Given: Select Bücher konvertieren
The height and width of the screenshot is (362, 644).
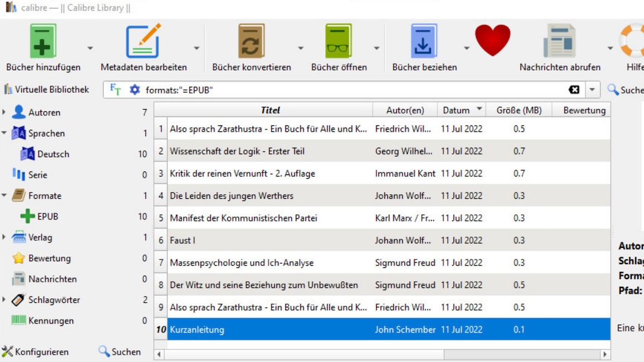Looking at the screenshot, I should click(x=250, y=42).
